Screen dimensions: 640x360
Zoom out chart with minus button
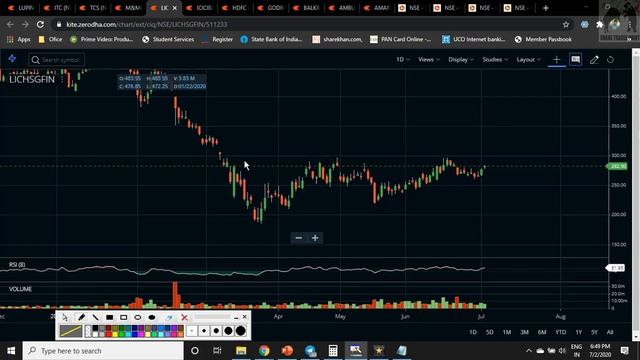coord(299,238)
